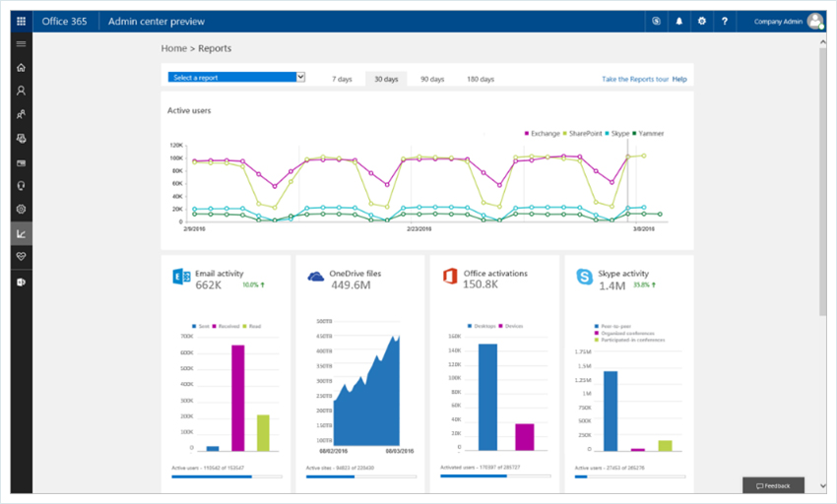Open the OneDrive files card title

(x=354, y=274)
